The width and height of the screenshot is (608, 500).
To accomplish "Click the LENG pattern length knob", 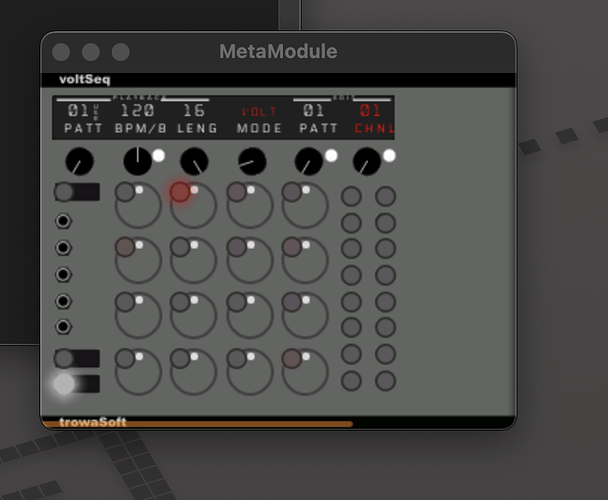I will (194, 161).
